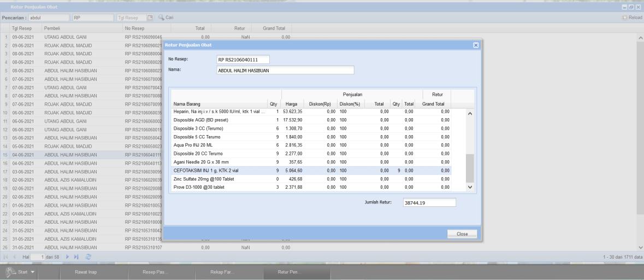
Task: Click the Pembeli column header
Action: 82,28
